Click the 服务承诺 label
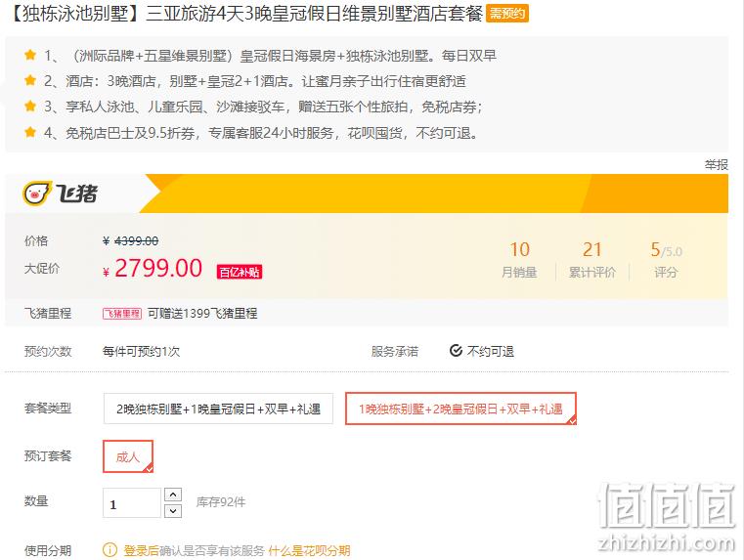Image resolution: width=744 pixels, height=560 pixels. click(x=395, y=352)
